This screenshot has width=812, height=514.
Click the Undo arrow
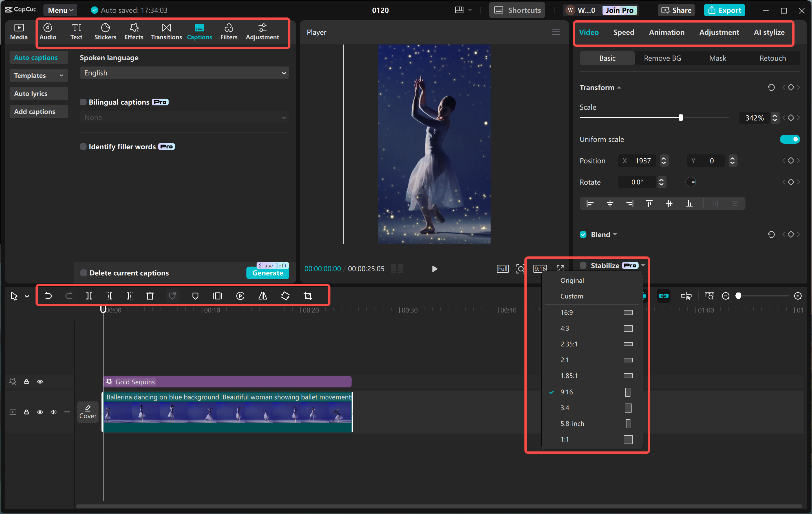click(x=48, y=296)
